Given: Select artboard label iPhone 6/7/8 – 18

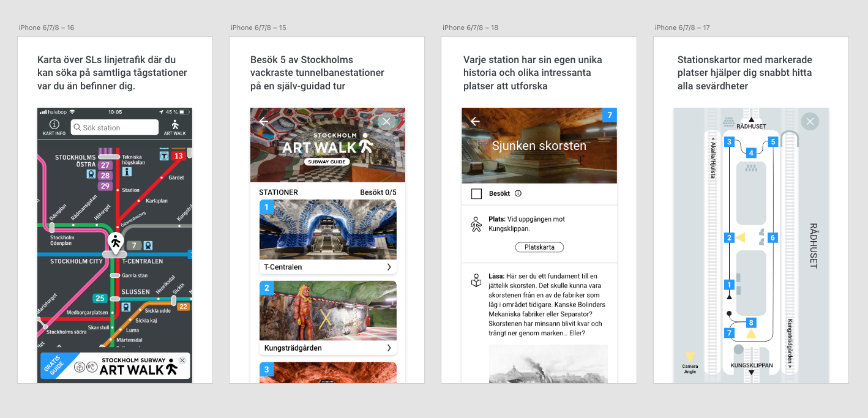Looking at the screenshot, I should pos(470,28).
